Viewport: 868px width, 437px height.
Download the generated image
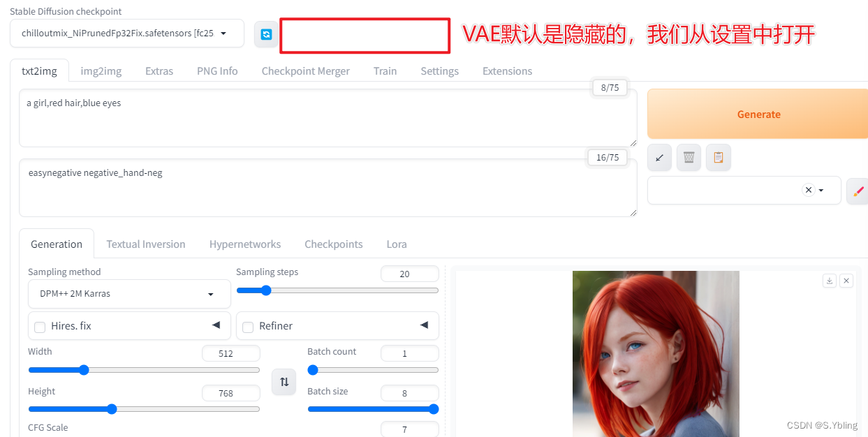point(830,280)
